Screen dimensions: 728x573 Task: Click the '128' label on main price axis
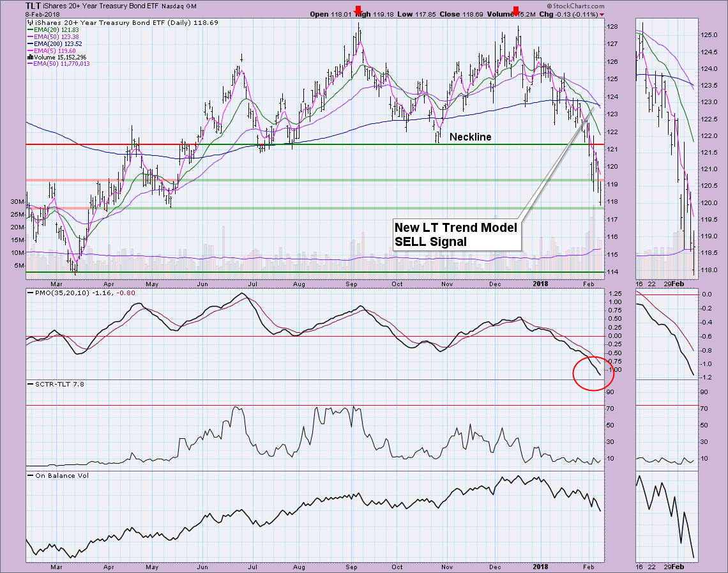(x=612, y=27)
